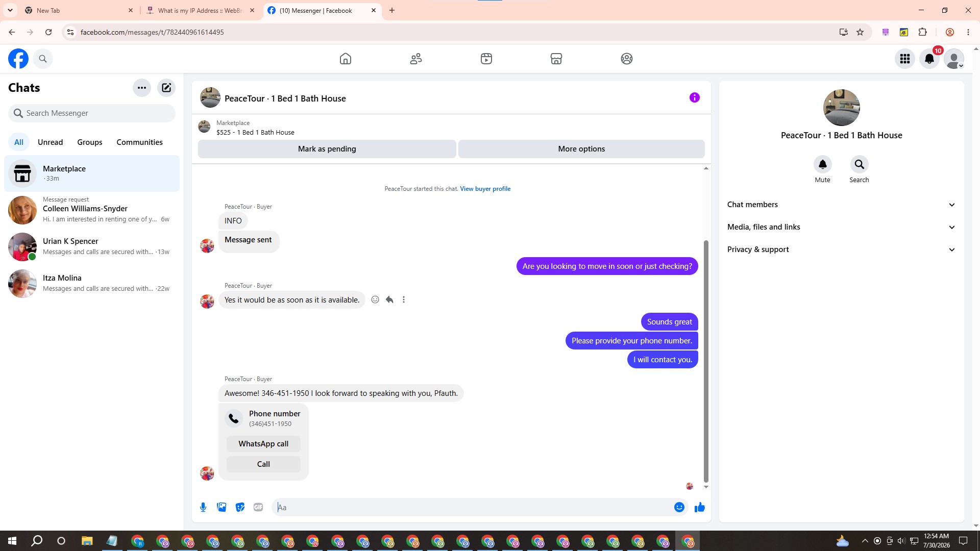This screenshot has height=551, width=980.
Task: Open the Windows notification center
Action: coord(963,541)
